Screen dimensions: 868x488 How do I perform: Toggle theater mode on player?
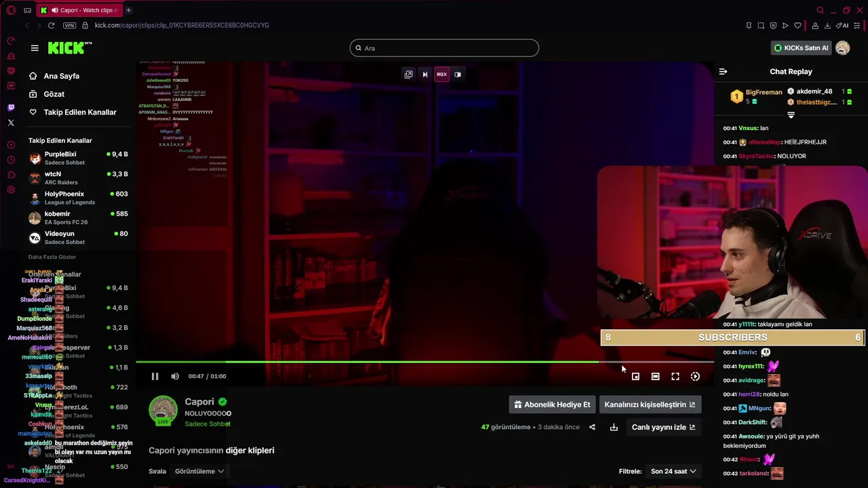(x=655, y=376)
